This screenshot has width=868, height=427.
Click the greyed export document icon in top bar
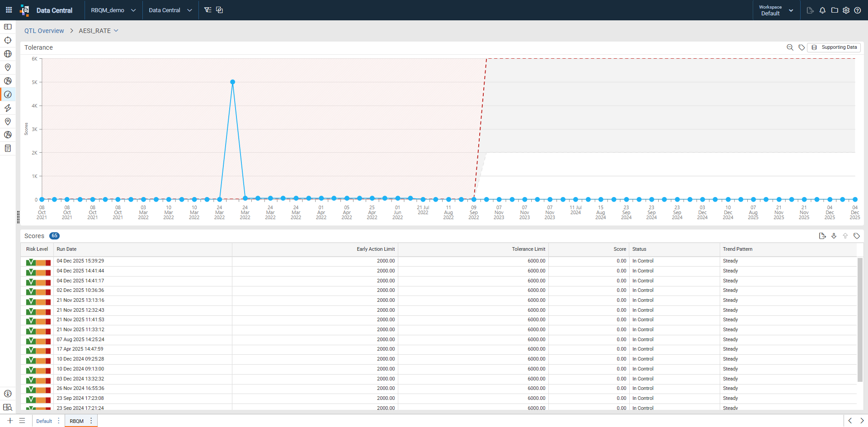coord(810,10)
